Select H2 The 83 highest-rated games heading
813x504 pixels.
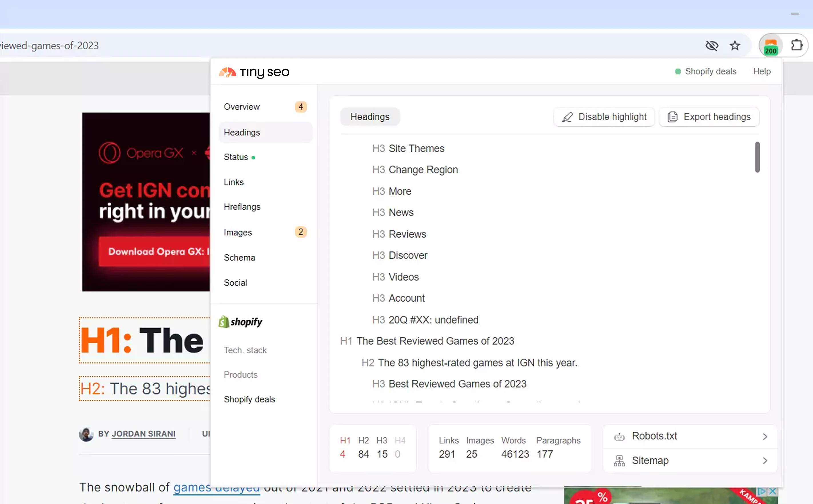pos(469,363)
